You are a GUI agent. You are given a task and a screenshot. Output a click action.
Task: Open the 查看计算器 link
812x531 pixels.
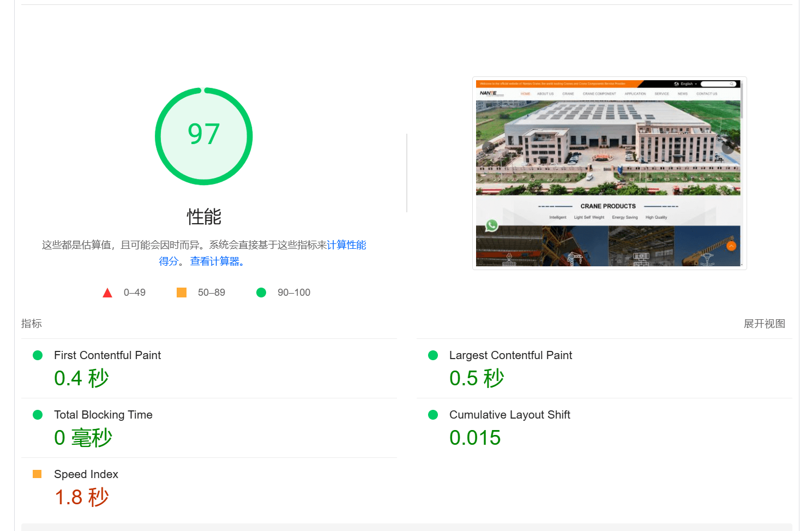coord(217,261)
